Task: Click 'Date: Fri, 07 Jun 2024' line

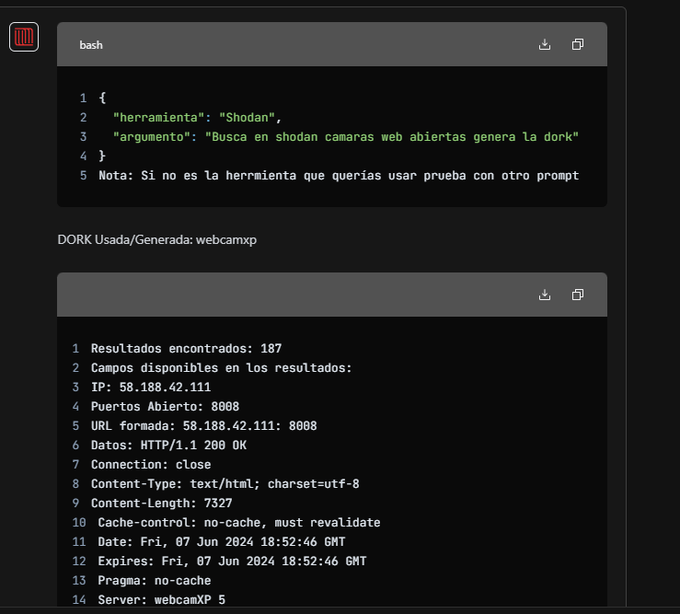Action: (x=222, y=542)
